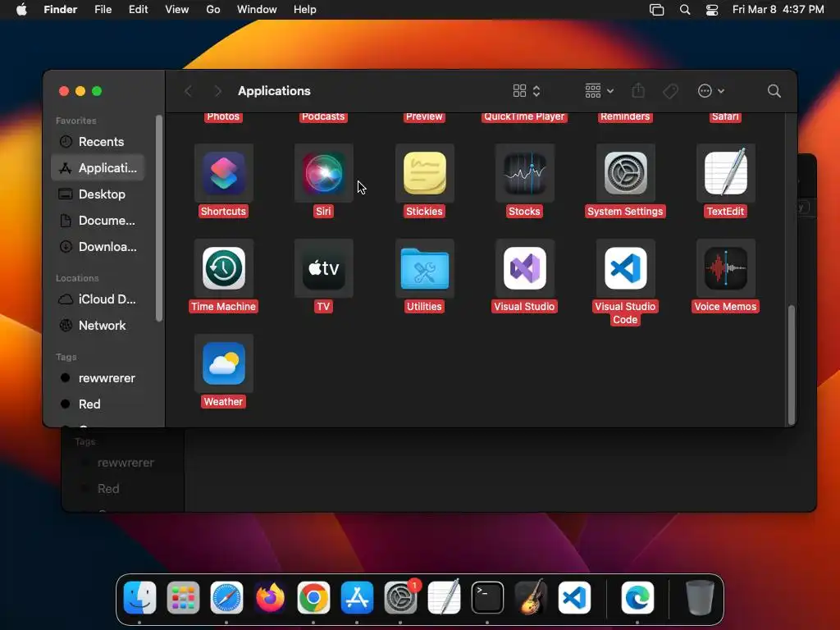Click rewwrerer tag in background Finder window
The width and height of the screenshot is (840, 630).
(126, 463)
